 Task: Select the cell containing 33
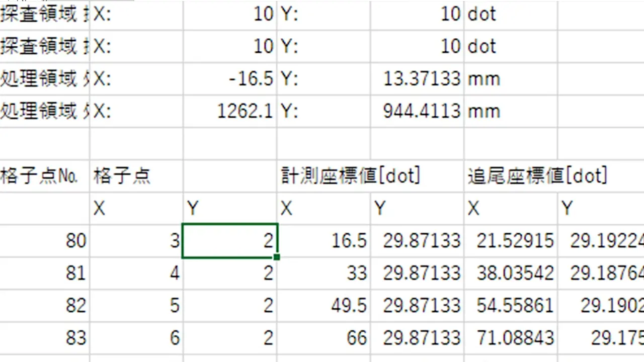324,273
